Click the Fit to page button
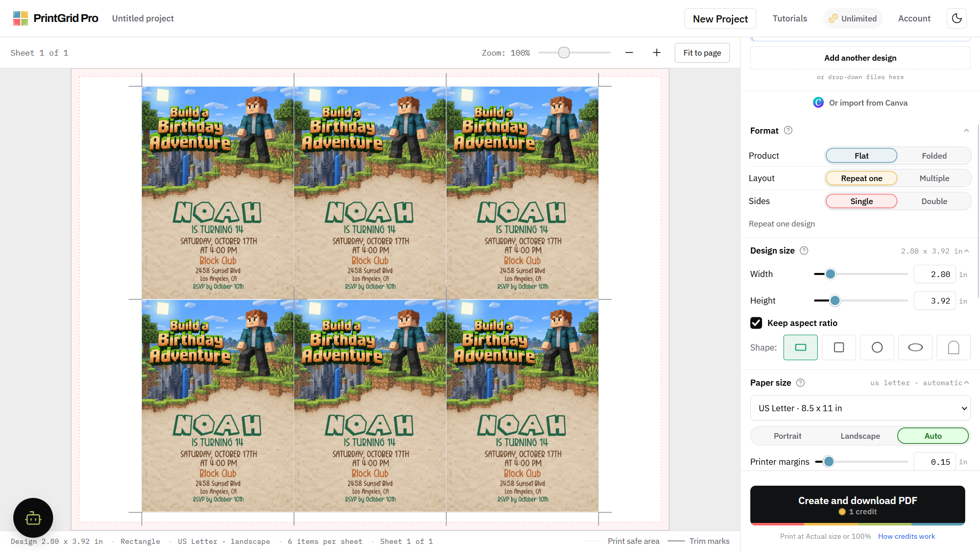This screenshot has height=551, width=980. point(702,53)
